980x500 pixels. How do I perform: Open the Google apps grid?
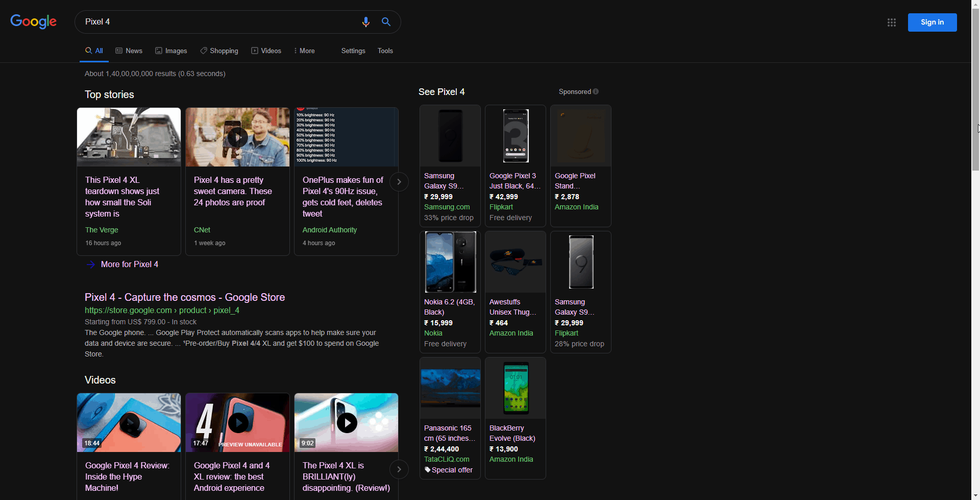[x=891, y=22]
